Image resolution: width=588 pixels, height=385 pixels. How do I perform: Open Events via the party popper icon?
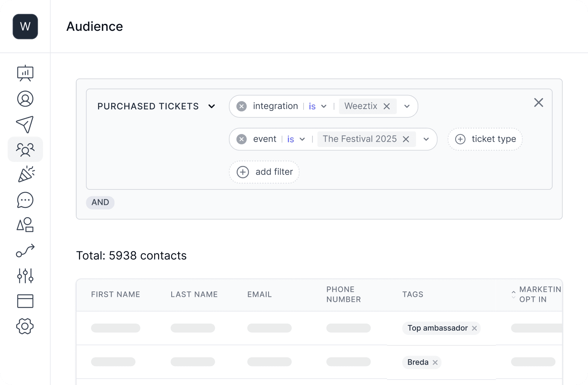25,174
